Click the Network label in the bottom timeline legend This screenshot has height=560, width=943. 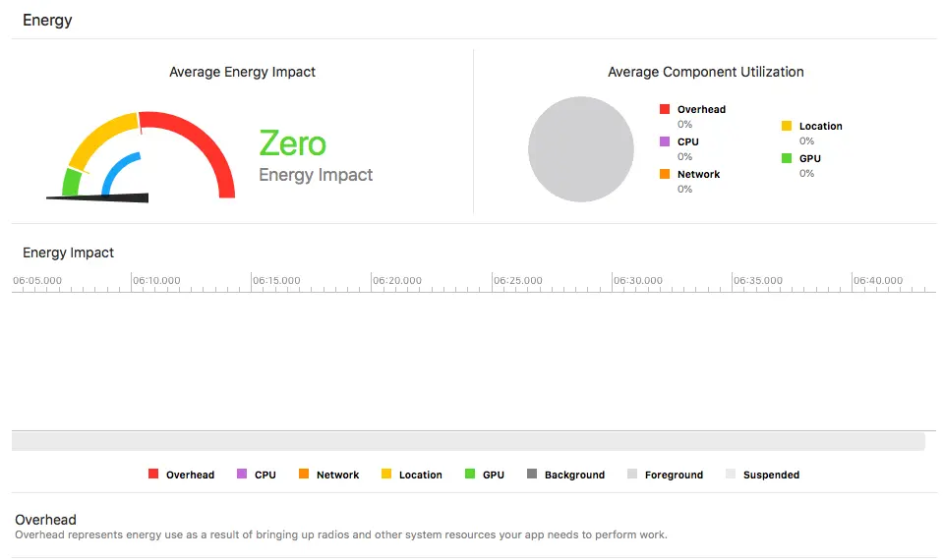point(337,475)
